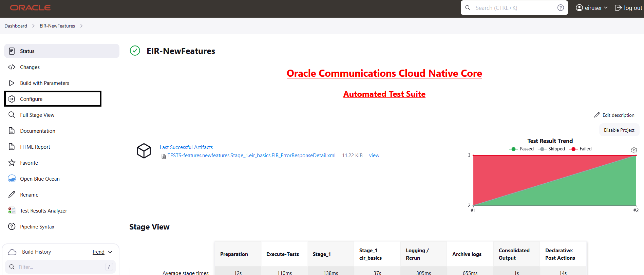Image resolution: width=644 pixels, height=275 pixels.
Task: Click the Build History cloud icon
Action: pyautogui.click(x=12, y=252)
